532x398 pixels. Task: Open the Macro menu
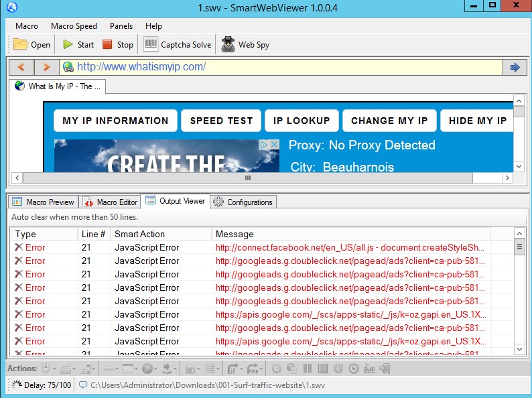[x=27, y=26]
